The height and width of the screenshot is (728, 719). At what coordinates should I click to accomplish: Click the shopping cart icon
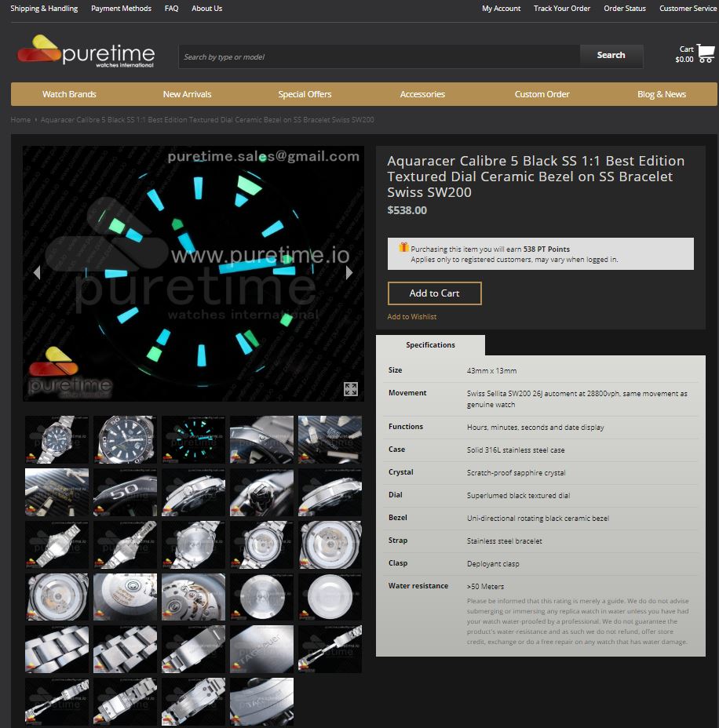706,53
